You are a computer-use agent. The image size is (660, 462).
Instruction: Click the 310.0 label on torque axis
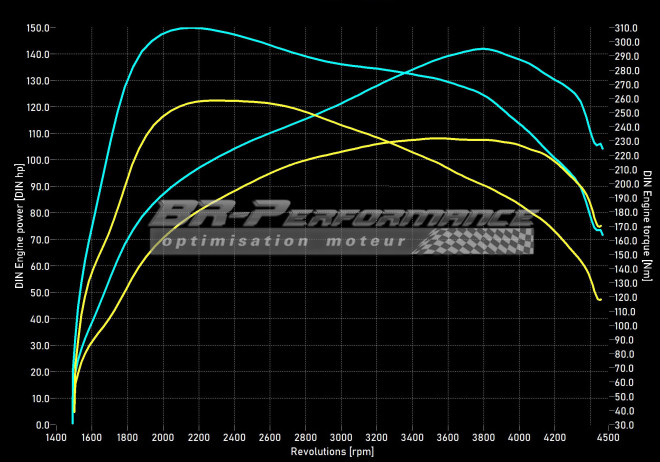[624, 28]
